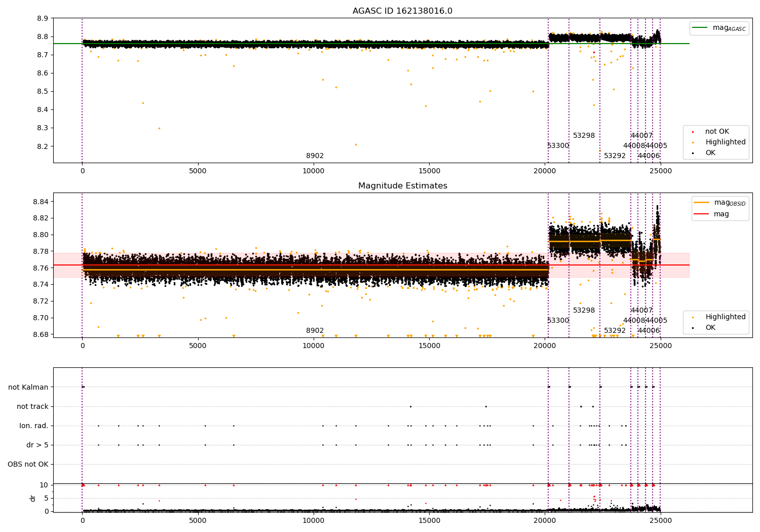This screenshot has height=532, width=760.
Task: Select the mag AGASC legend label
Action: point(729,28)
